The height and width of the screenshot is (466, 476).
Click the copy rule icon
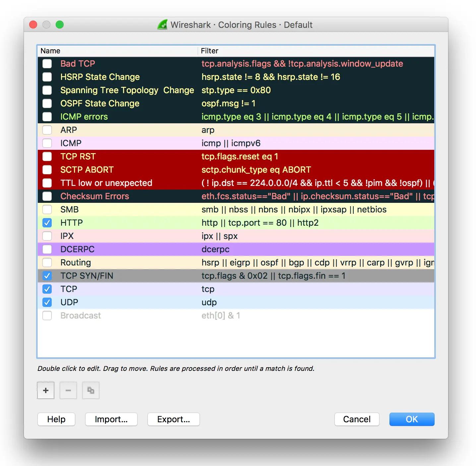click(91, 390)
